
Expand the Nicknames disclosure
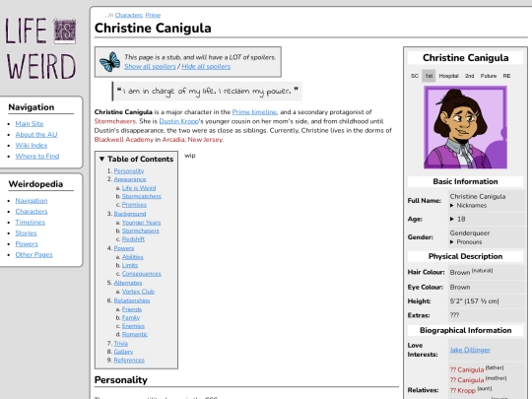click(x=468, y=205)
